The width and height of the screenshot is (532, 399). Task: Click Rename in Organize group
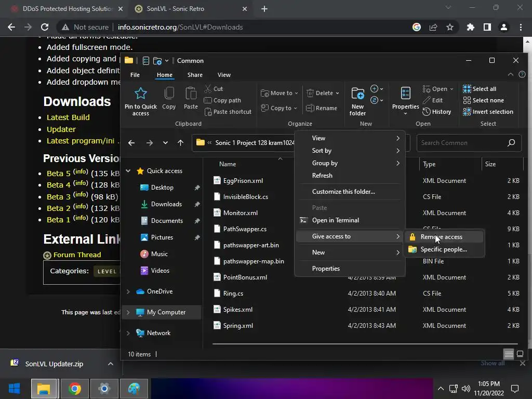[322, 108]
